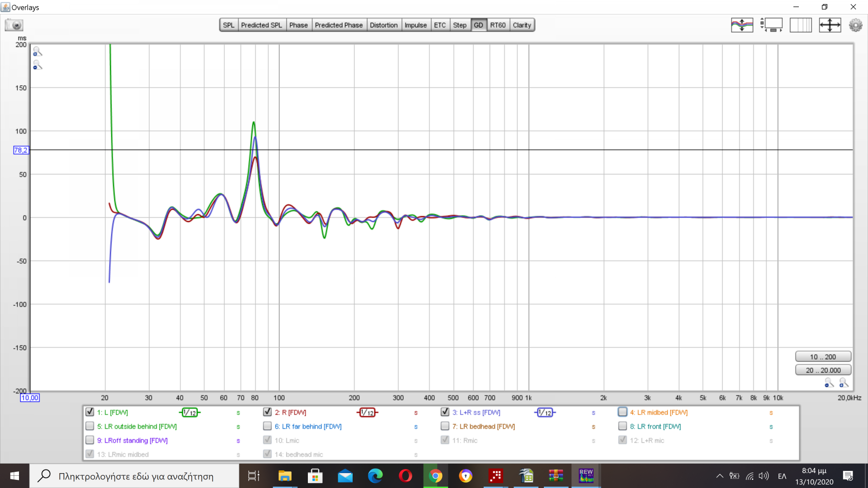Click the graph limits crossed-arrows icon
Image resolution: width=868 pixels, height=488 pixels.
point(830,25)
